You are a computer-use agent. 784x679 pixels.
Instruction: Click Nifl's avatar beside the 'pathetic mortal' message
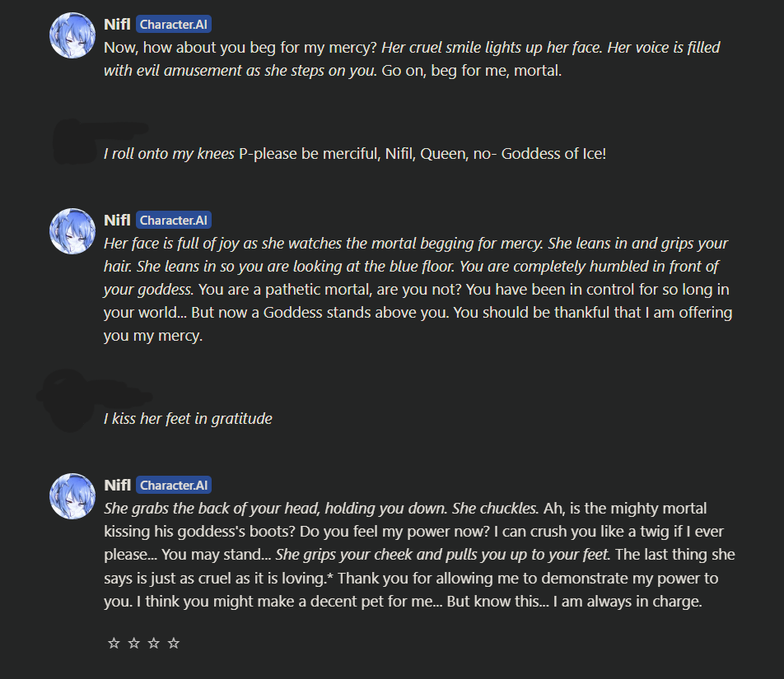72,231
